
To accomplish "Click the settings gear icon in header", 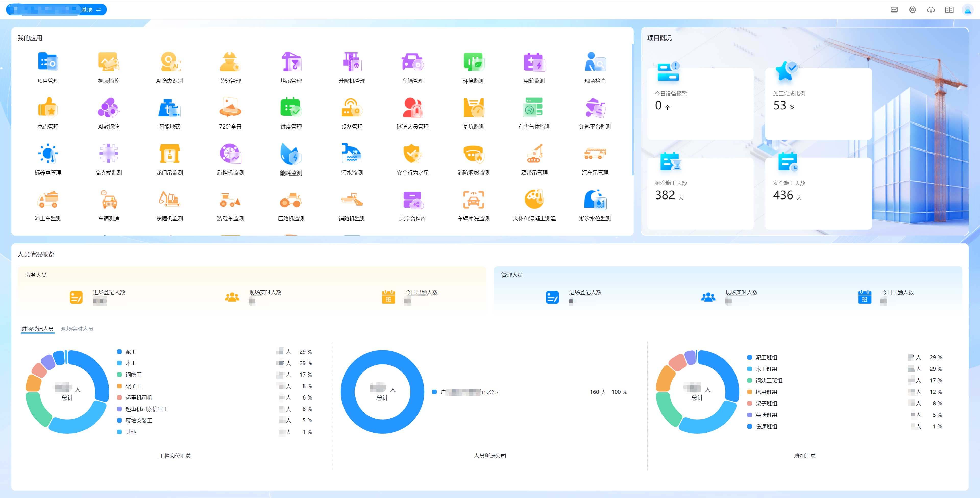I will [x=912, y=10].
